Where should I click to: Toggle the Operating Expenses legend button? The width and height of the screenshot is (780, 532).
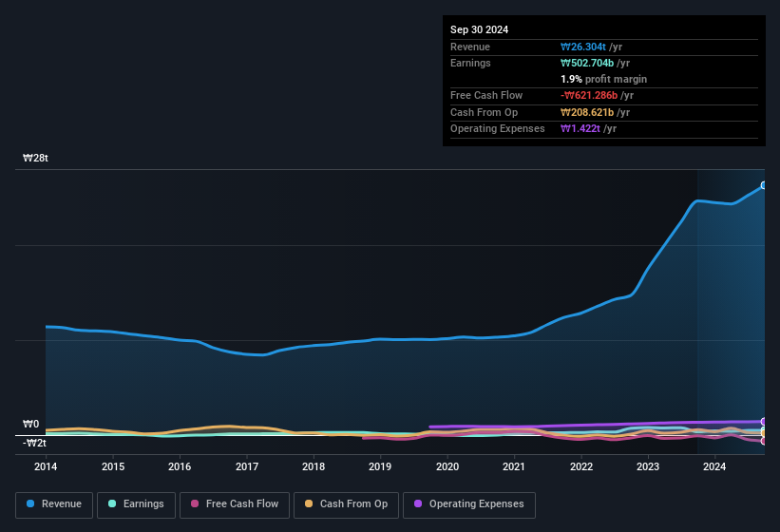click(x=468, y=504)
